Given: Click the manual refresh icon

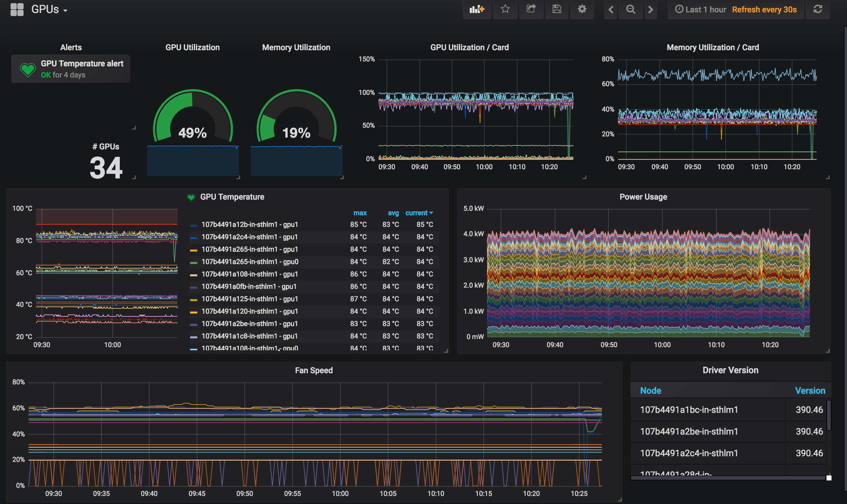Looking at the screenshot, I should (x=818, y=10).
